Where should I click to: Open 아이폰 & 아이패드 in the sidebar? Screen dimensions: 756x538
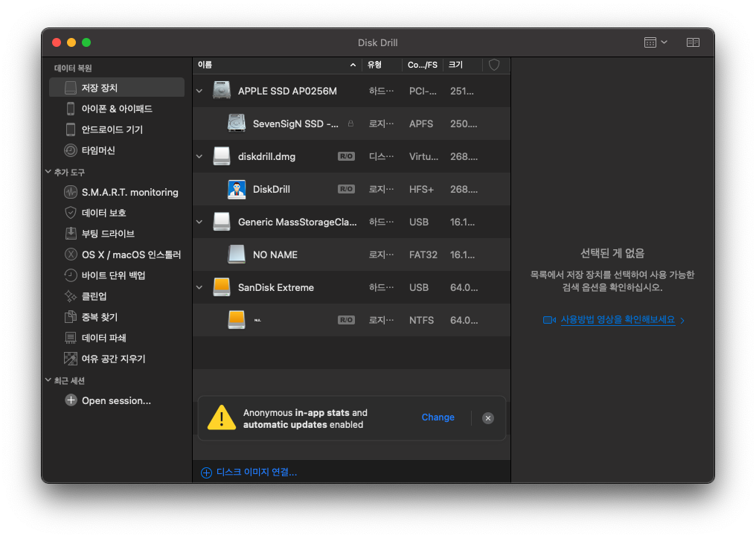coord(117,109)
